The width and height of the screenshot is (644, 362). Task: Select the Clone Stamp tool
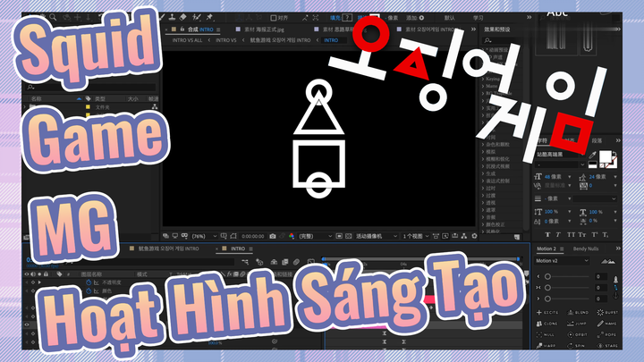(x=173, y=17)
